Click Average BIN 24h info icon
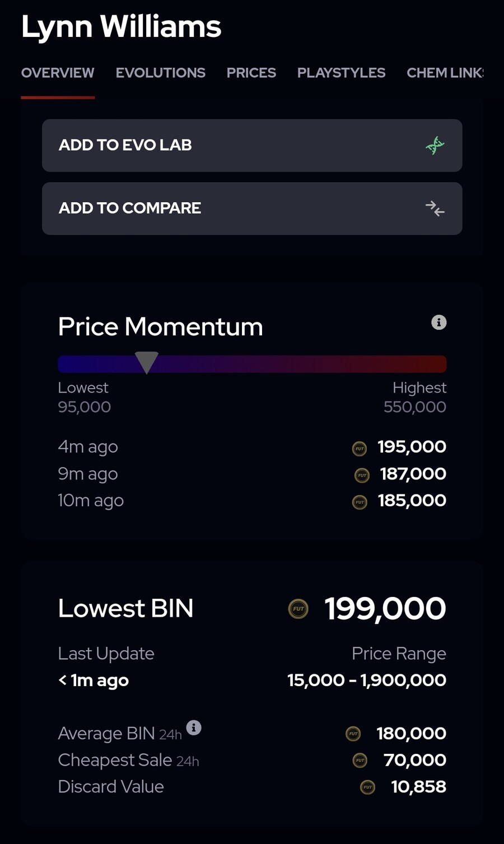Viewport: 504px width, 844px height. pos(194,728)
